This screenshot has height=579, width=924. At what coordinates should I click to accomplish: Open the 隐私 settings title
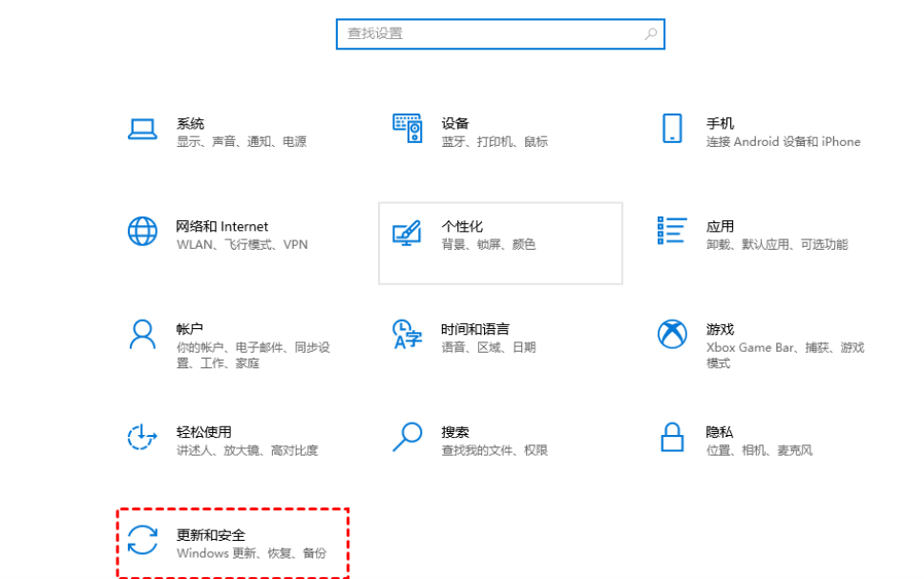pyautogui.click(x=720, y=432)
